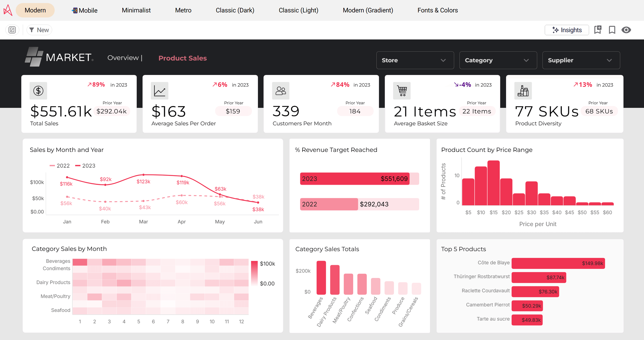Click the shopping cart Basket Size icon

402,91
